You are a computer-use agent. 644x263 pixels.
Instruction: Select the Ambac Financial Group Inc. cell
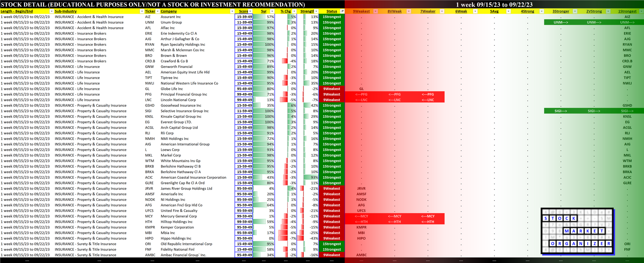[197, 255]
